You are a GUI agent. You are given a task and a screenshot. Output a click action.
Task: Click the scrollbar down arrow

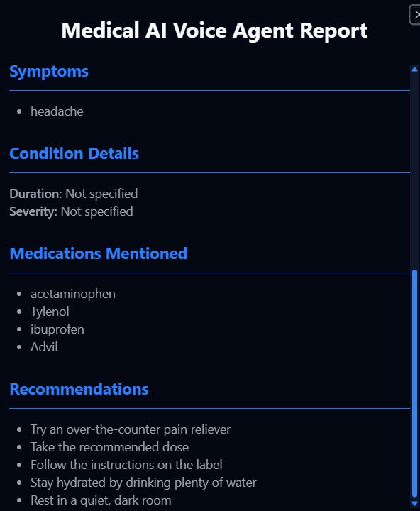pyautogui.click(x=414, y=503)
